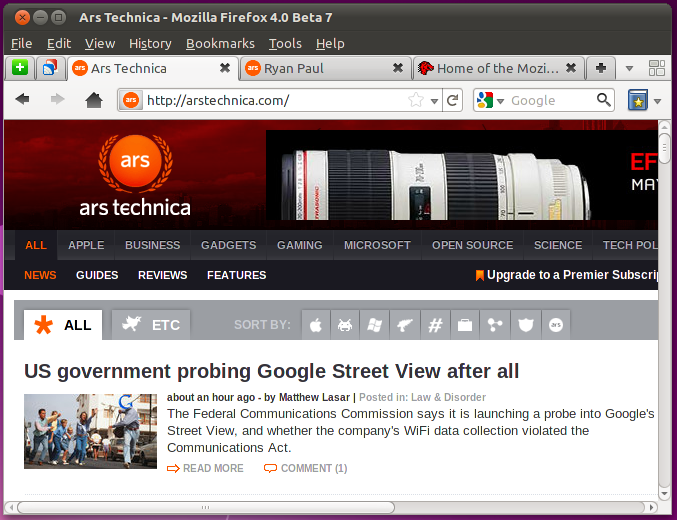
Task: Sort by Microsoft Windows flag icon
Action: click(x=375, y=325)
